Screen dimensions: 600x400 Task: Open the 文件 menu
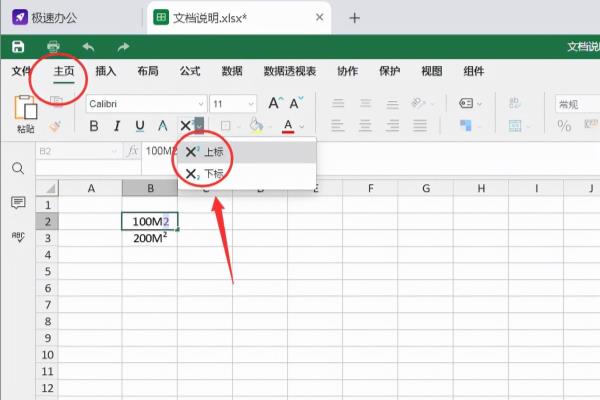[x=21, y=71]
